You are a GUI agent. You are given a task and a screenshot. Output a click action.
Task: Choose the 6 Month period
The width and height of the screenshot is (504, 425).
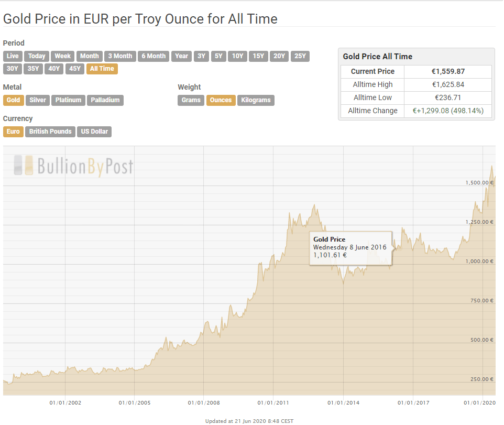[x=154, y=56]
